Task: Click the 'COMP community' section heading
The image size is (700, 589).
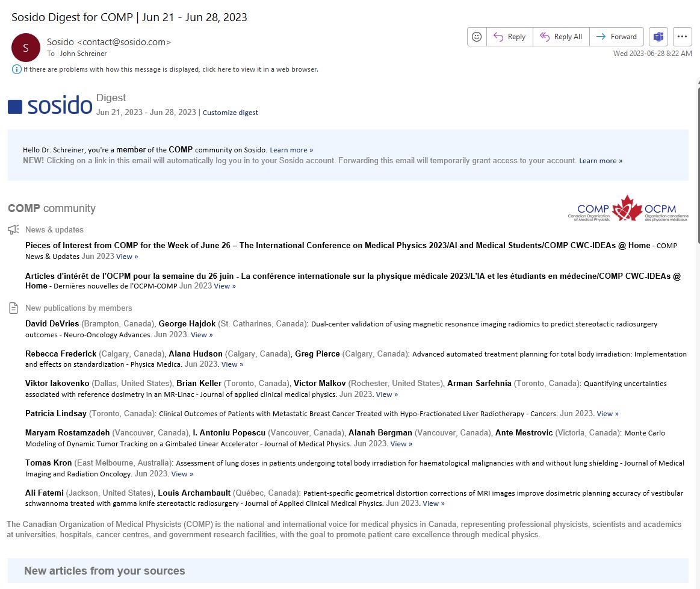Action: [52, 208]
